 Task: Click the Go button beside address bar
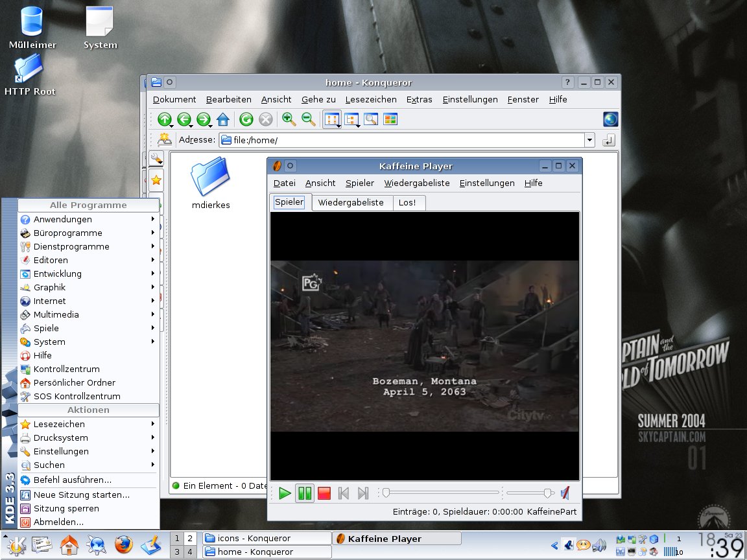click(x=609, y=140)
